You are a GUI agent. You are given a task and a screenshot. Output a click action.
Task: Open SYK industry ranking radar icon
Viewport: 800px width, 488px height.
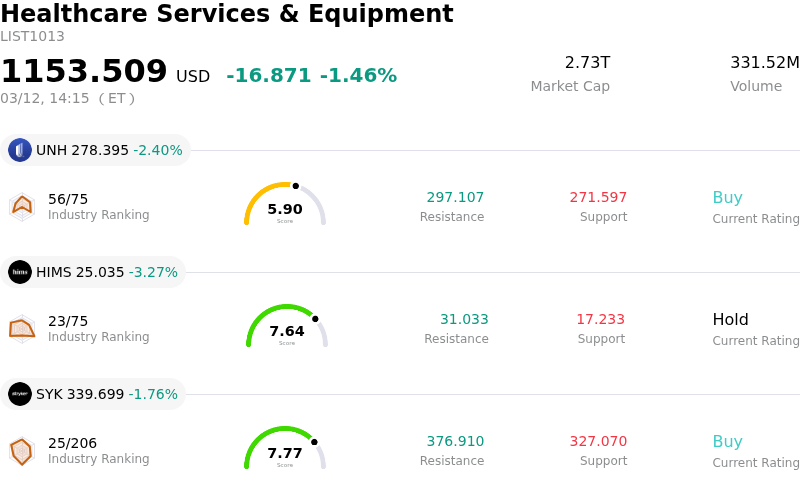[x=21, y=450]
